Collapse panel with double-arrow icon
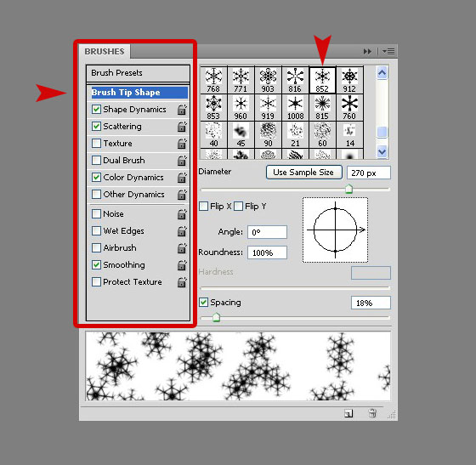Viewport: 476px width, 465px height. pyautogui.click(x=367, y=52)
